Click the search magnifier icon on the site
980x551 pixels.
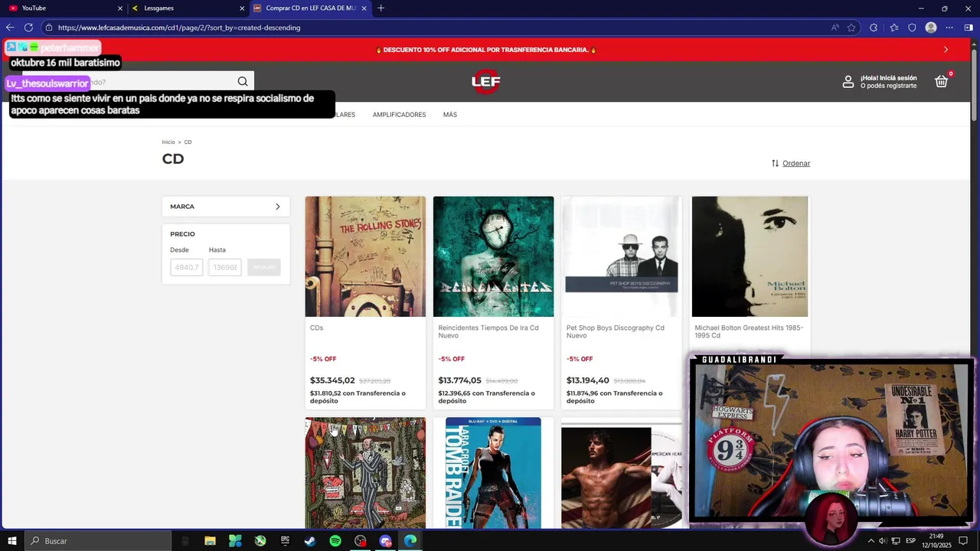pyautogui.click(x=243, y=82)
